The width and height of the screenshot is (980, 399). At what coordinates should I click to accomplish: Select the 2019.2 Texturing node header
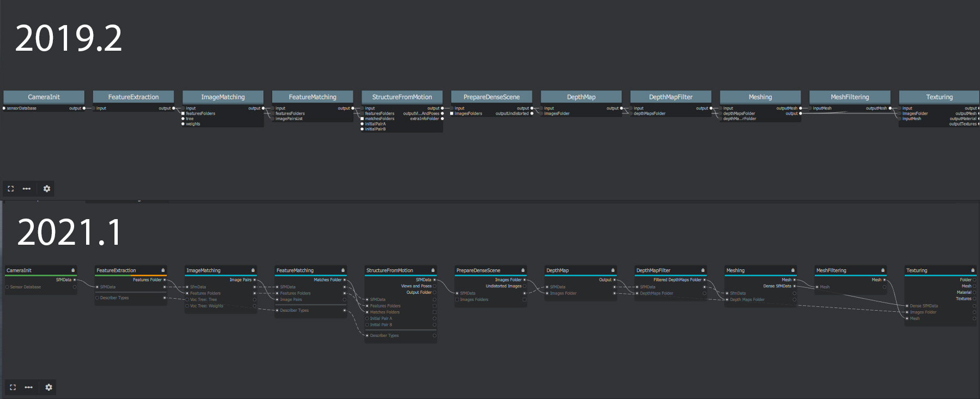tap(939, 97)
